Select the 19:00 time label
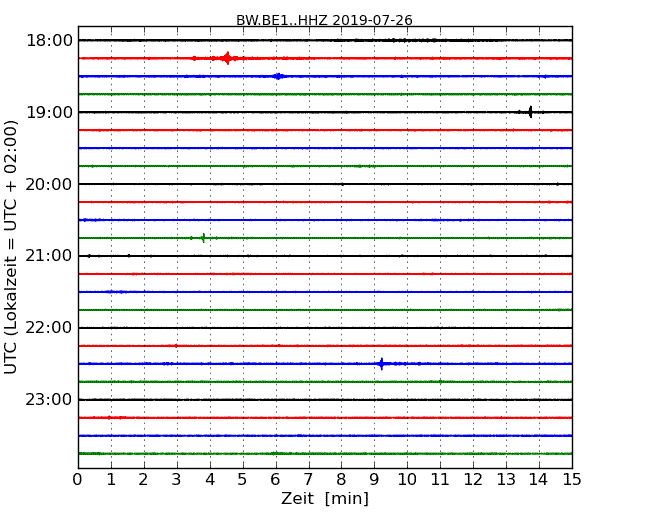This screenshot has height=520, width=650. coord(49,112)
